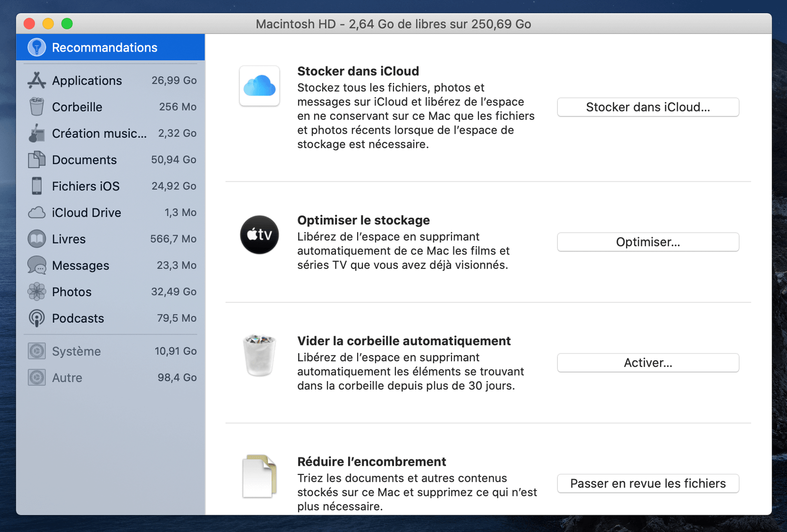
Task: Click the 2,32 Go size value
Action: (177, 133)
